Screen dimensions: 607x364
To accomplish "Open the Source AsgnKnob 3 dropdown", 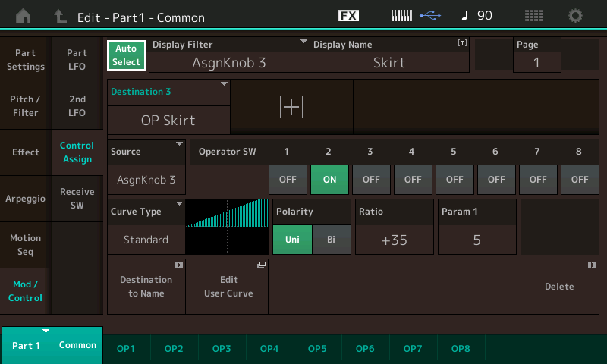I will click(146, 167).
